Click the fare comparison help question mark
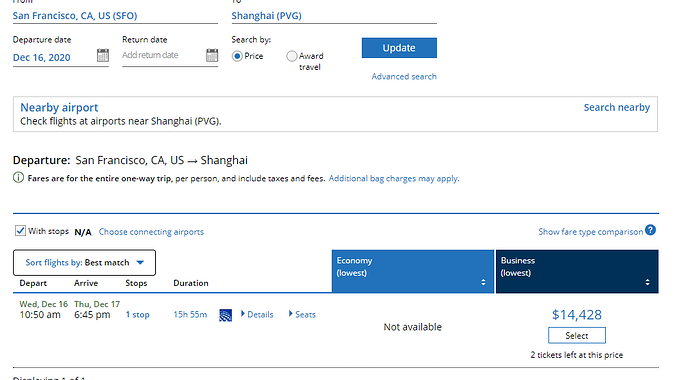 [x=650, y=230]
